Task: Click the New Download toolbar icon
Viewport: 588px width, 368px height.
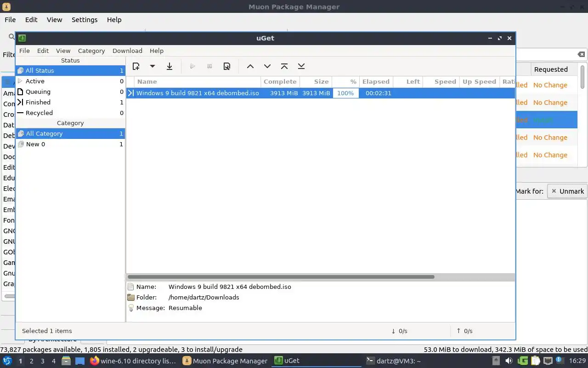Action: click(x=136, y=66)
